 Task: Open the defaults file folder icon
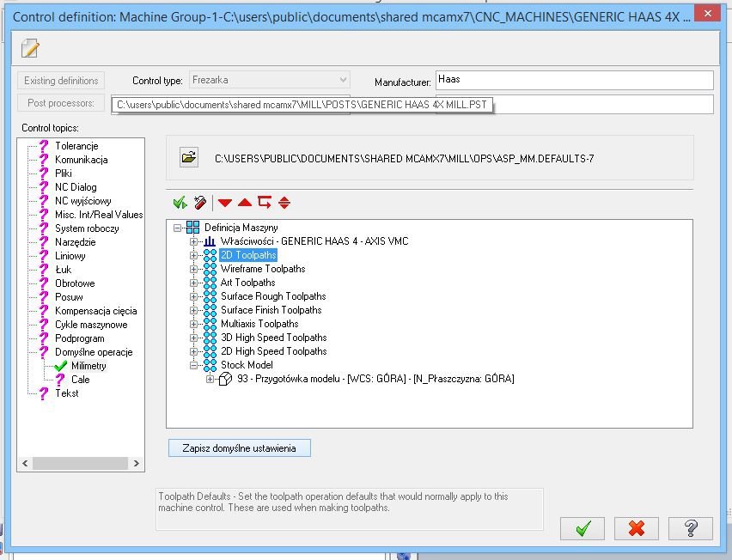(189, 157)
